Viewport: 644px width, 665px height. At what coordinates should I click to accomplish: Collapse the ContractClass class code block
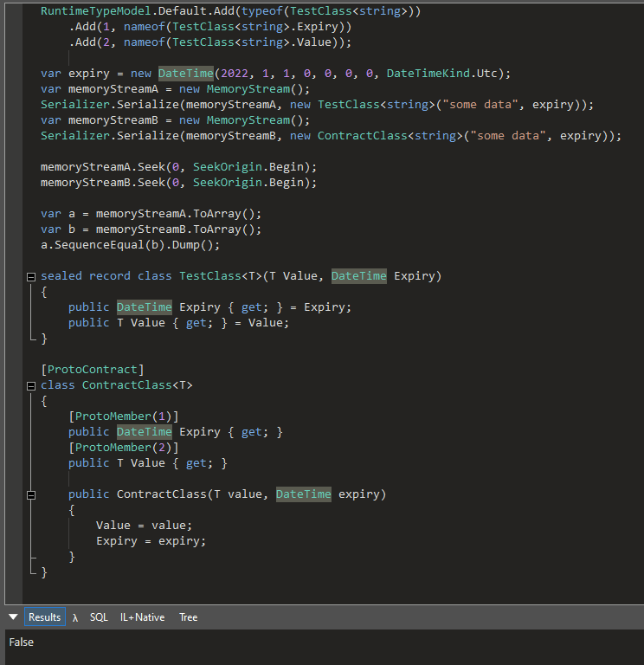coord(31,386)
